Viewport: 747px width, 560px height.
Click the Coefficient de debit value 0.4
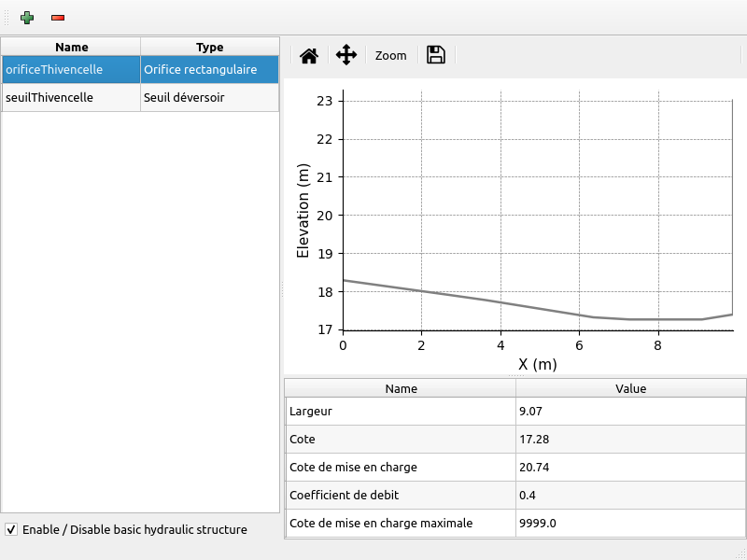point(629,495)
